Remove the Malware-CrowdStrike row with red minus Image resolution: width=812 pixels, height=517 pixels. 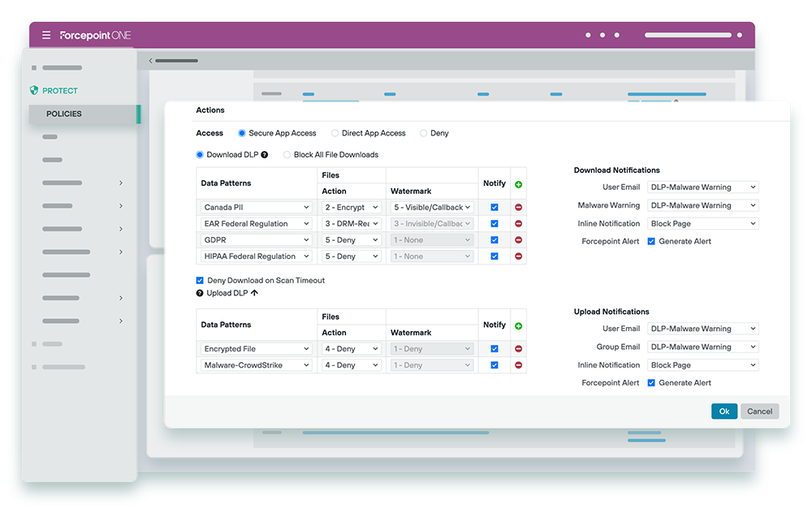518,365
